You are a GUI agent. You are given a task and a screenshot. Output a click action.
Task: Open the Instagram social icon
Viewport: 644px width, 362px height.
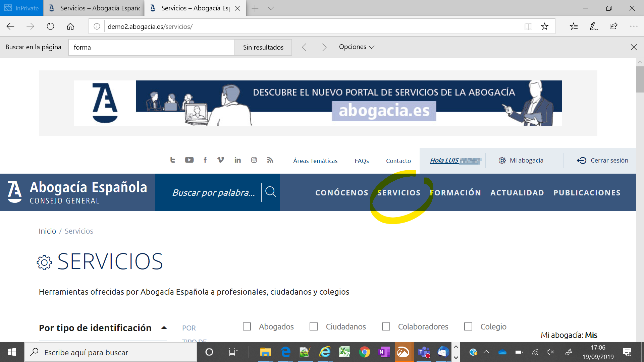254,160
